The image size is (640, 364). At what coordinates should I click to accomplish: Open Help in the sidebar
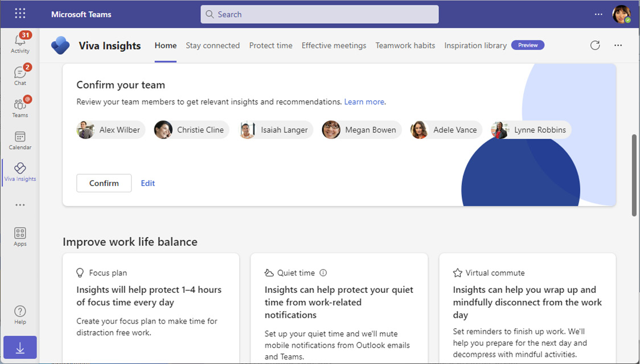[20, 315]
